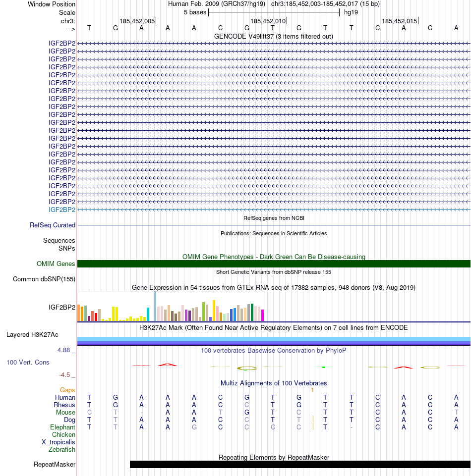The height and width of the screenshot is (476, 471).
Task: Click the tallest gray-blue GTEx expression bar
Action: (155, 306)
